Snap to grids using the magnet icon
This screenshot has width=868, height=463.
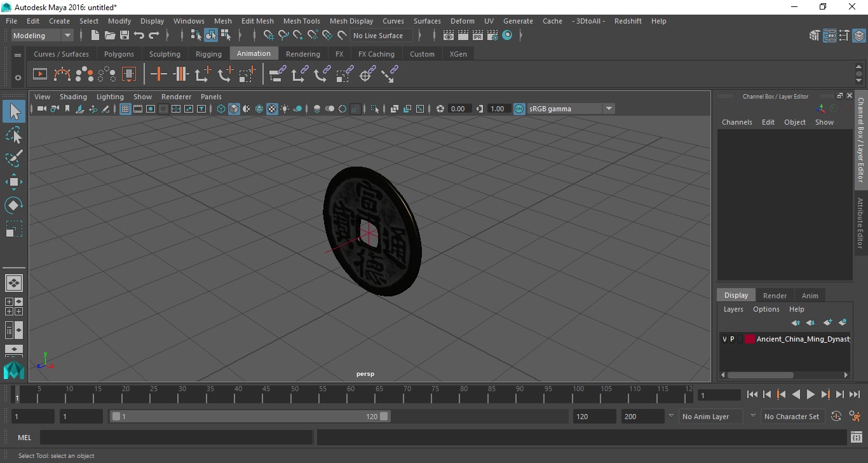(269, 36)
